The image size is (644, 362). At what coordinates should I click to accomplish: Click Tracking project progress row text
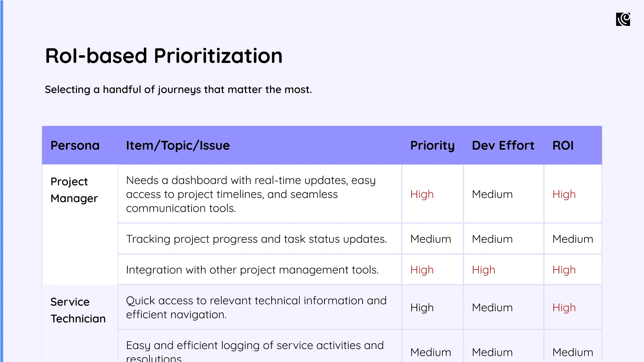pyautogui.click(x=256, y=239)
